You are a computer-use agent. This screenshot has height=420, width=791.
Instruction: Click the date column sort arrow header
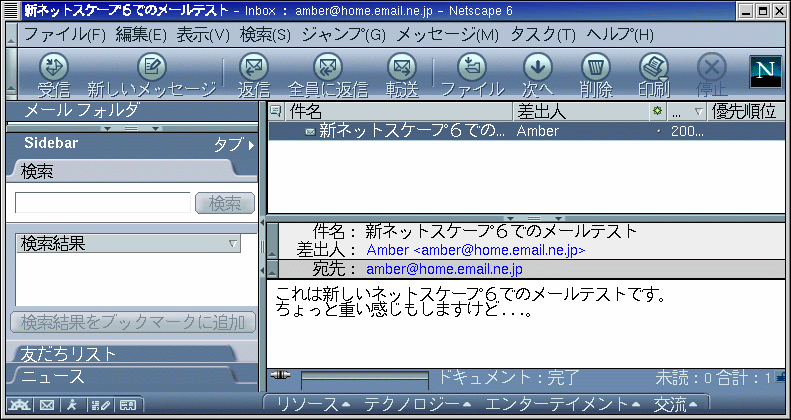tap(687, 111)
